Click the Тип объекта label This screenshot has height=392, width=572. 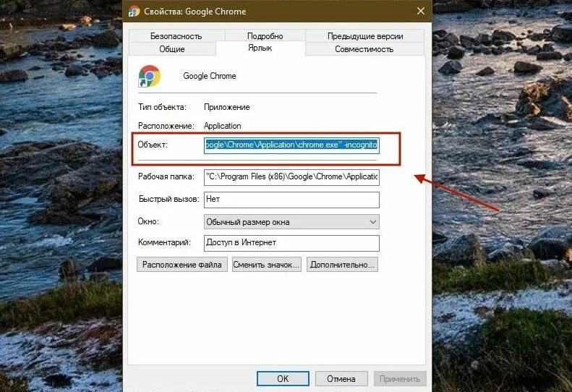point(162,107)
